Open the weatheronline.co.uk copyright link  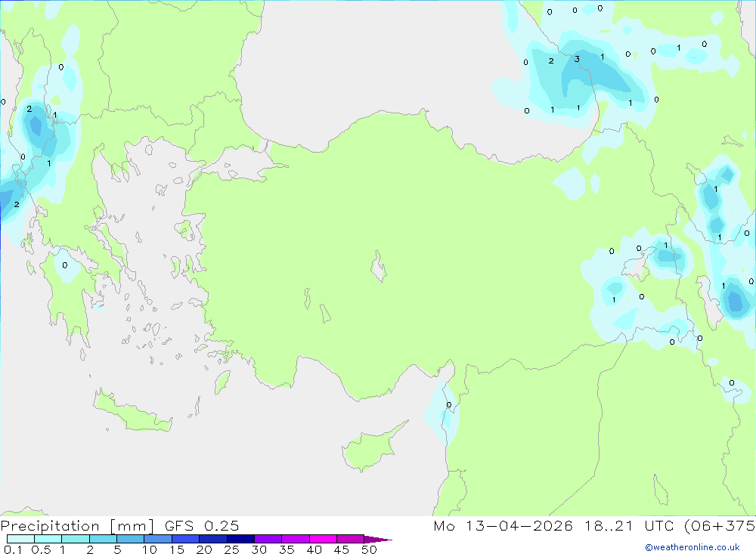[x=692, y=547]
